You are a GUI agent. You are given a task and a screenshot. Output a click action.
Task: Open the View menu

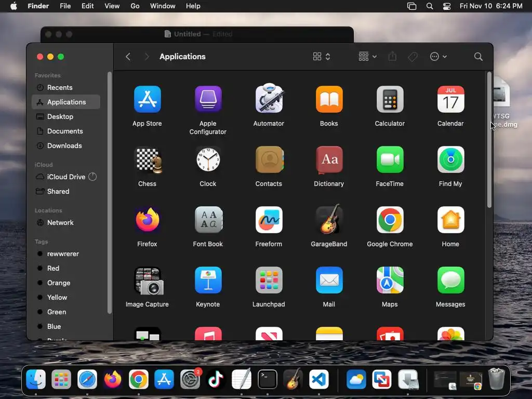(112, 6)
